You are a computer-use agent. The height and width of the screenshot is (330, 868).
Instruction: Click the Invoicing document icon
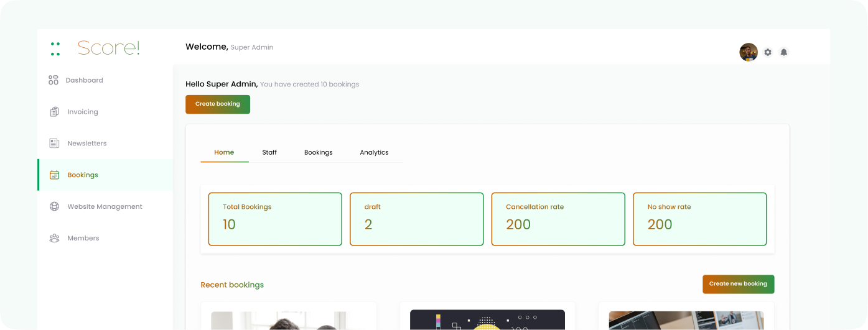(x=54, y=112)
